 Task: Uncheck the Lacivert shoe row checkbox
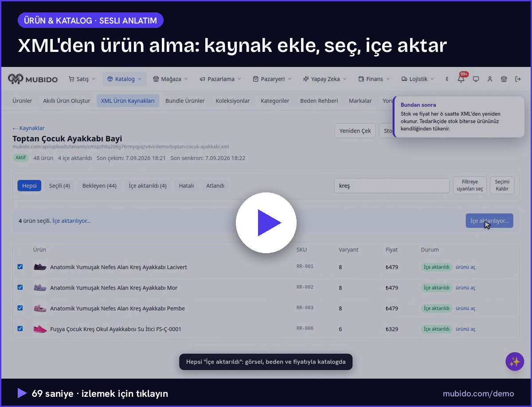(x=20, y=267)
